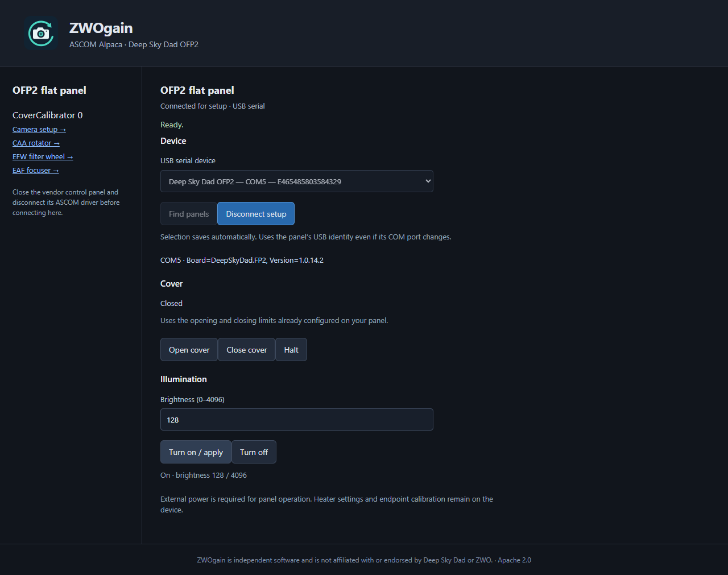Screen dimensions: 728x575
Task: Click the COM5 board version info text
Action: pos(242,260)
